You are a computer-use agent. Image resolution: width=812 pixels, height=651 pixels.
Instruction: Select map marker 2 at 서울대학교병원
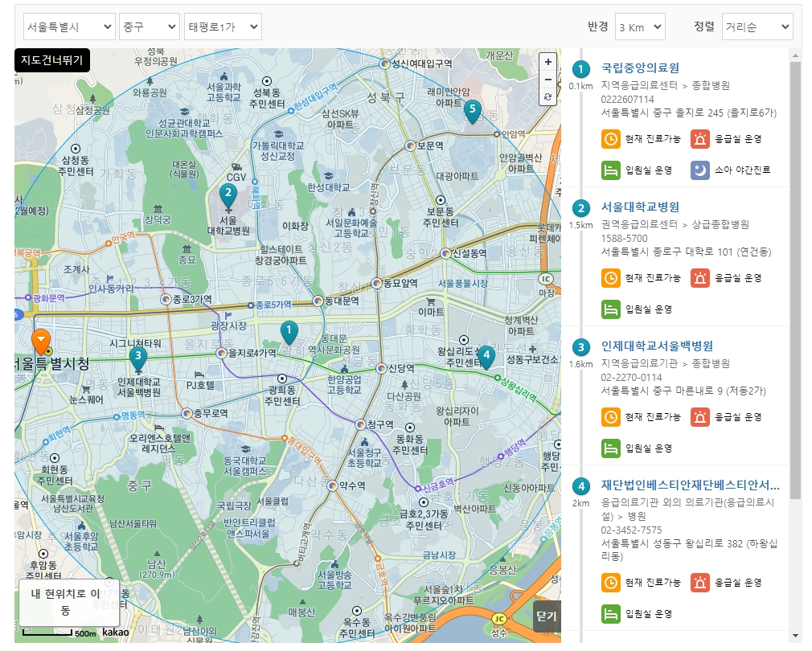[x=228, y=195]
